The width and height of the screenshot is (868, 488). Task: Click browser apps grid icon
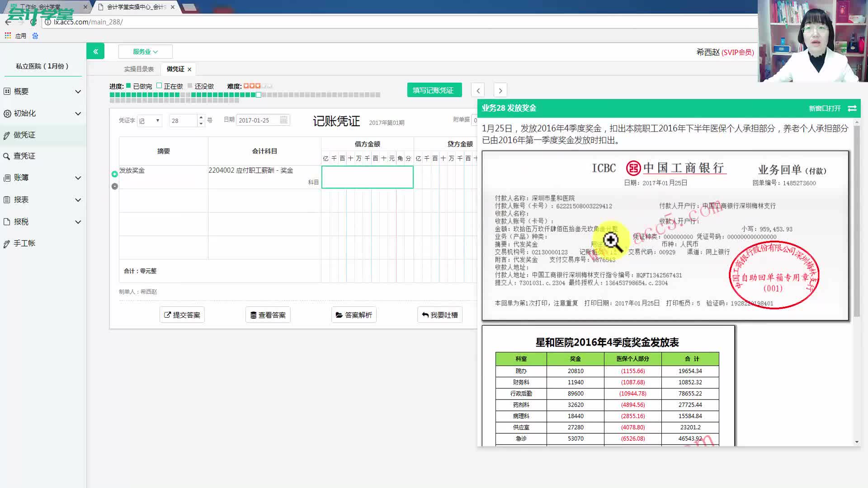(x=8, y=36)
